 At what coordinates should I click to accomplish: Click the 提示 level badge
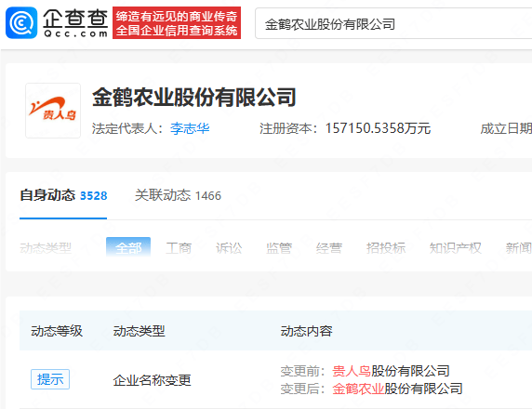click(50, 379)
